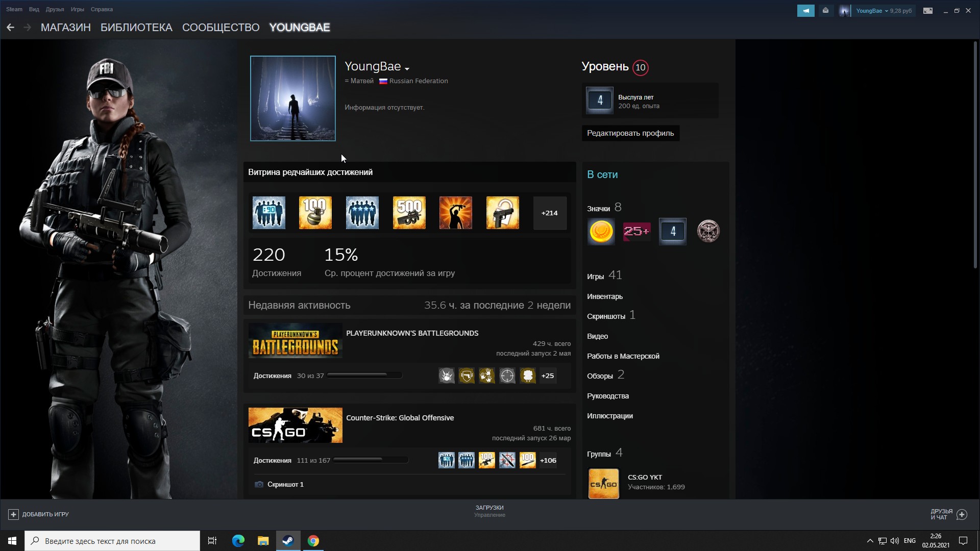This screenshot has height=551, width=980.
Task: Click the plus icon to add a game
Action: pyautogui.click(x=13, y=514)
